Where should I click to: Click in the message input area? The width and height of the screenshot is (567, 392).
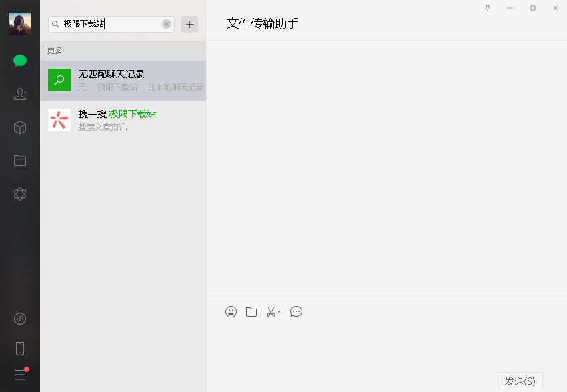point(386,345)
